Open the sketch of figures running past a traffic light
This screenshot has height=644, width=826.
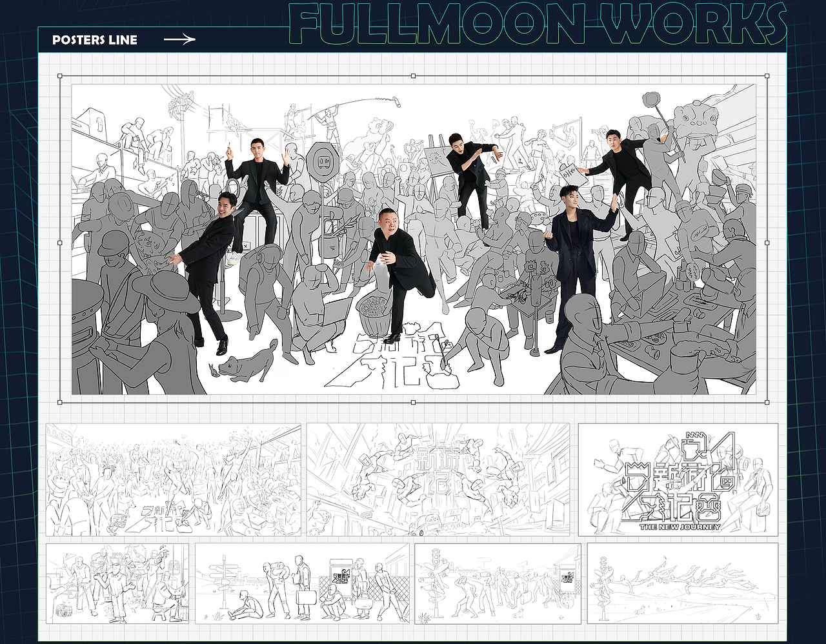click(498, 583)
